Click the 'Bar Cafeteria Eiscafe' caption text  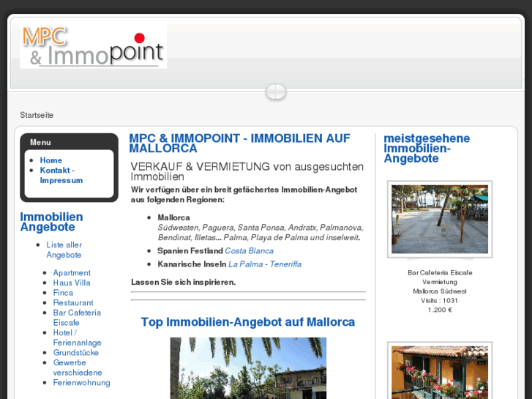coord(440,272)
